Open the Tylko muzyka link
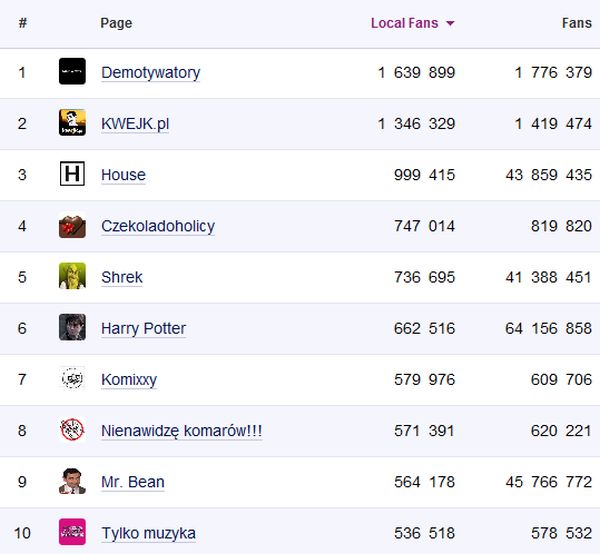The height and width of the screenshot is (554, 600). tap(148, 533)
